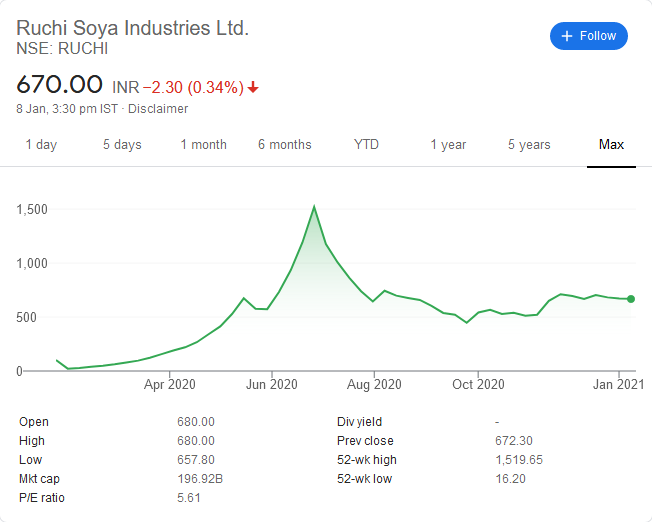Click the Jan 2021 axis label
This screenshot has height=522, width=652.
(x=619, y=384)
